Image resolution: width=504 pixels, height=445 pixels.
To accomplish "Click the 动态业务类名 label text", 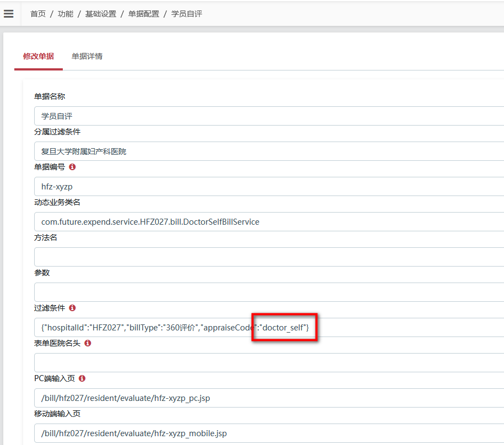I will (57, 202).
